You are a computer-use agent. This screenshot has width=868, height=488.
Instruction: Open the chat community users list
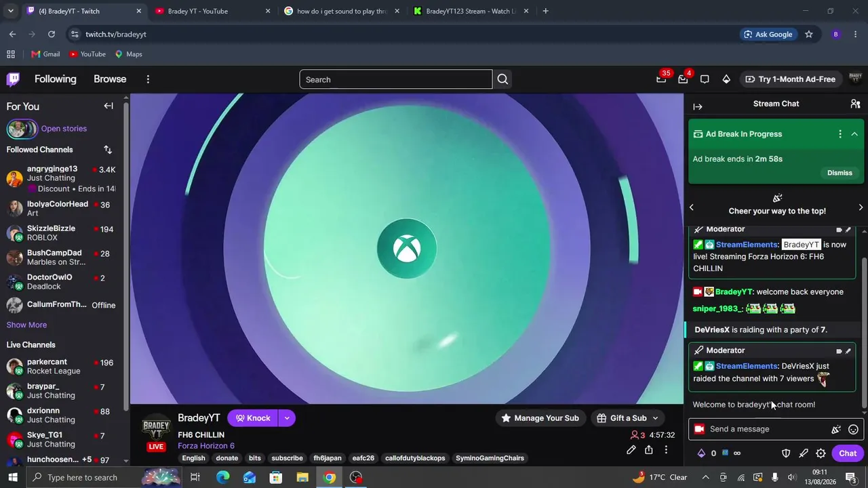pyautogui.click(x=855, y=104)
